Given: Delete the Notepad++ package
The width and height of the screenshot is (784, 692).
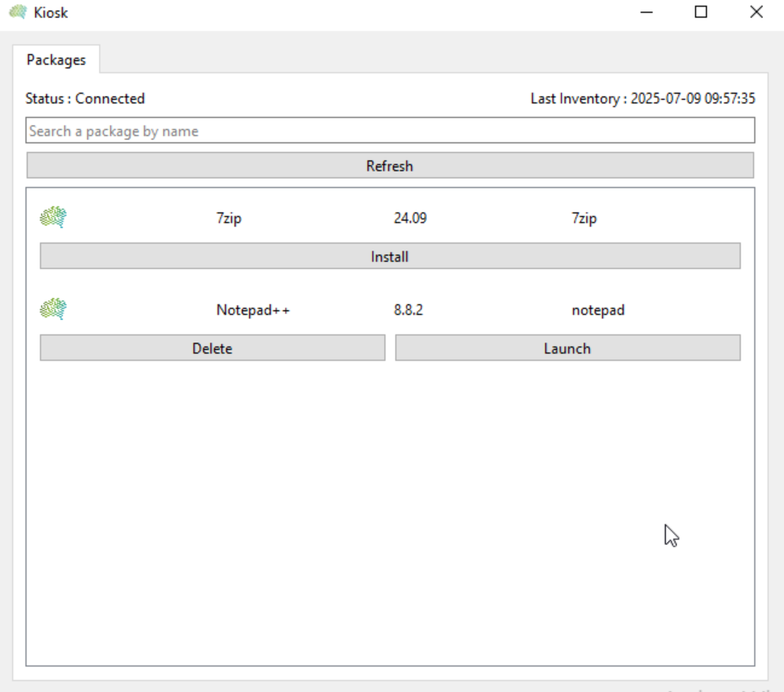Looking at the screenshot, I should 213,348.
